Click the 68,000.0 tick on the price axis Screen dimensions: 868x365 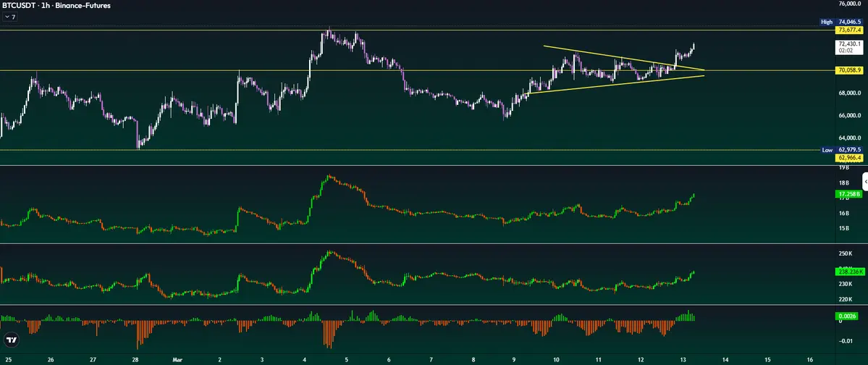tap(851, 93)
